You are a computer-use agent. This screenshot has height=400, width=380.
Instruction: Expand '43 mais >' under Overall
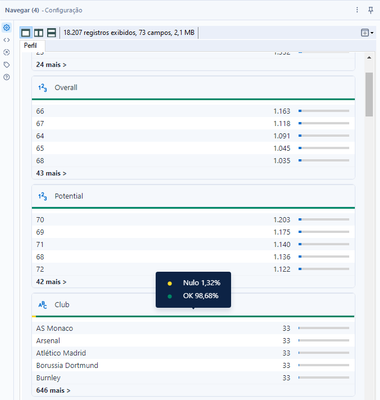pos(51,173)
